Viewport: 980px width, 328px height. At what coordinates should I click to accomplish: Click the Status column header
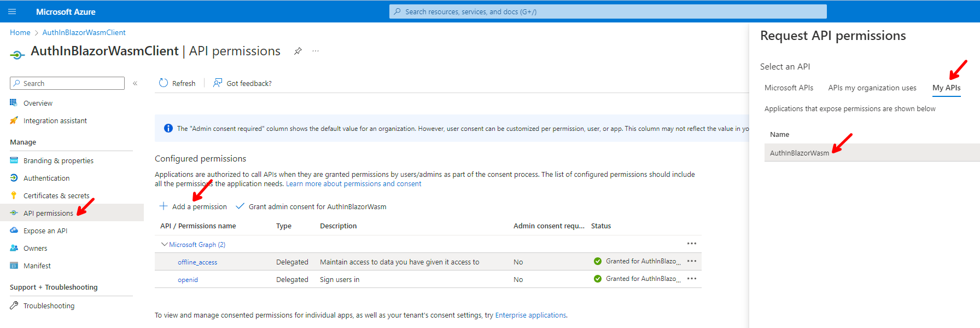[x=601, y=226]
